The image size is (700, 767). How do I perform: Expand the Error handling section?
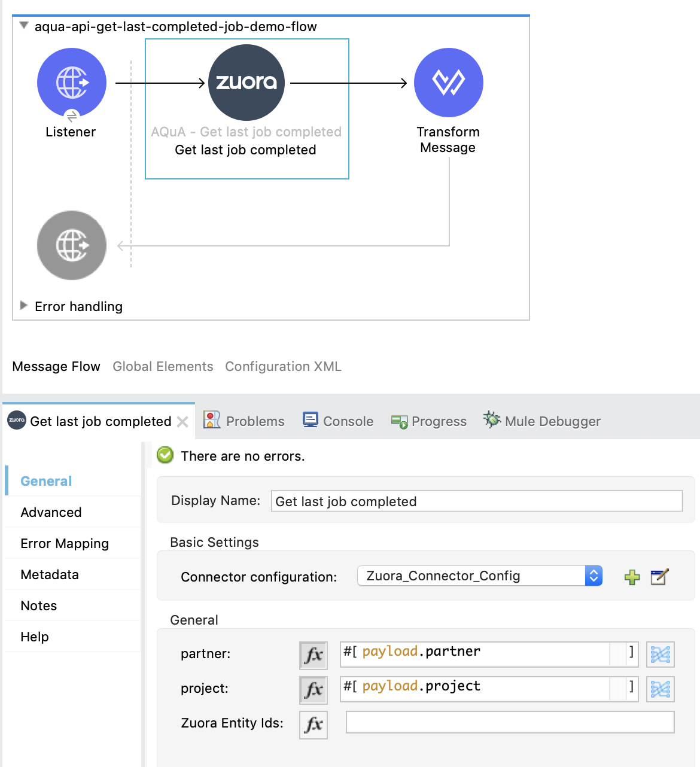tap(24, 306)
